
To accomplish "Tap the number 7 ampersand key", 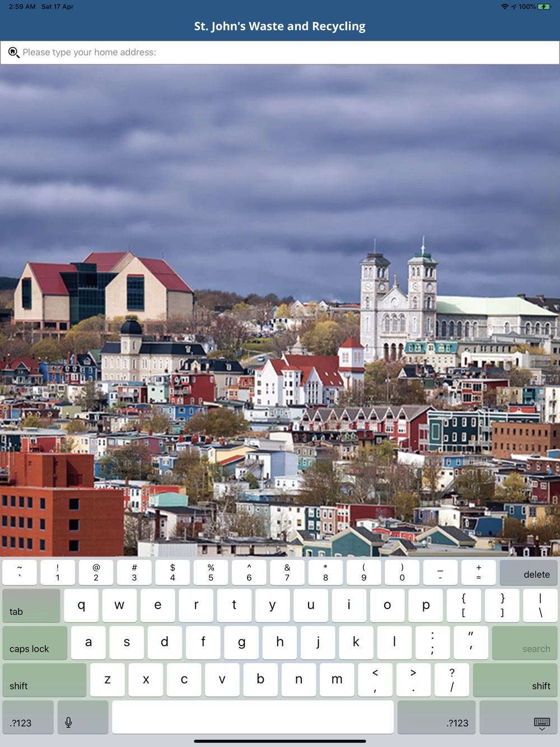I will point(287,572).
